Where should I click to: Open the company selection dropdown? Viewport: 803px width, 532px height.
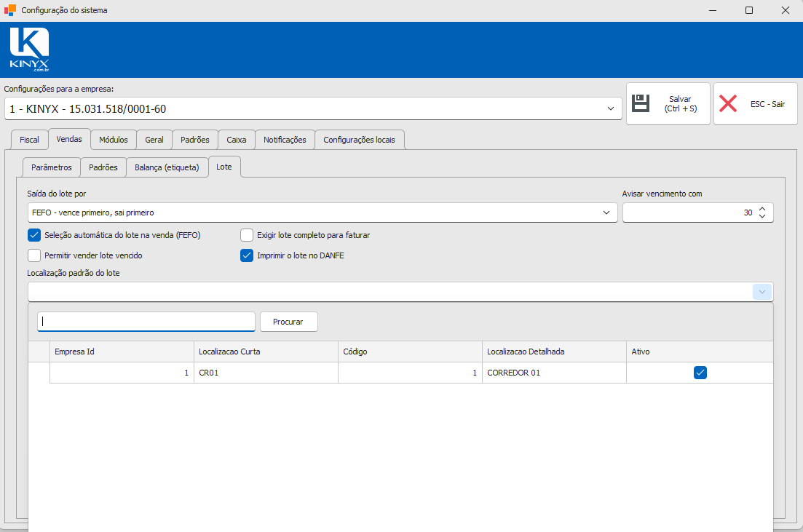tap(611, 108)
